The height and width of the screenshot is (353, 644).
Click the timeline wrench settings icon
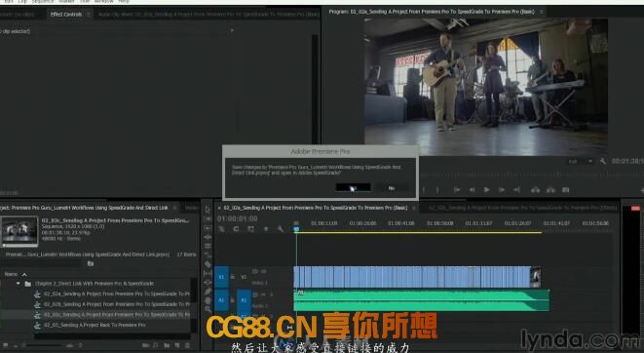(281, 229)
